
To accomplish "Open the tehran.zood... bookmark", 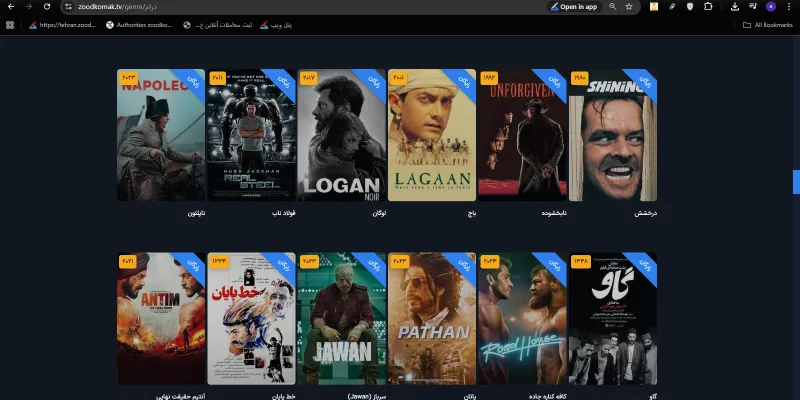I will 62,25.
